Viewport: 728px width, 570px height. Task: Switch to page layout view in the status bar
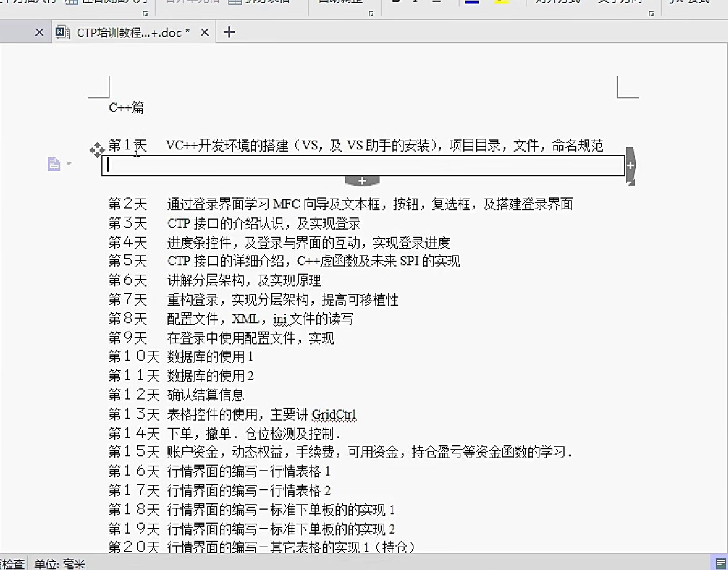coord(721,563)
